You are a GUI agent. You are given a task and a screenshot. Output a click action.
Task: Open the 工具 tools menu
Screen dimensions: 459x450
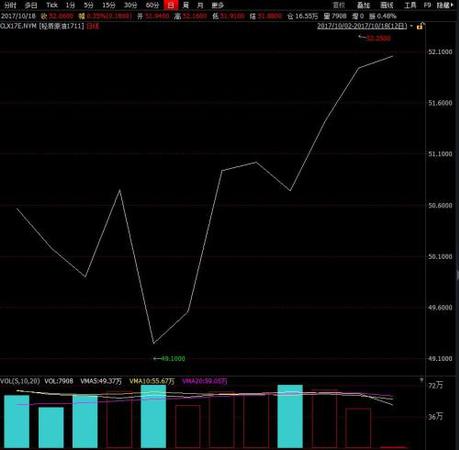410,5
